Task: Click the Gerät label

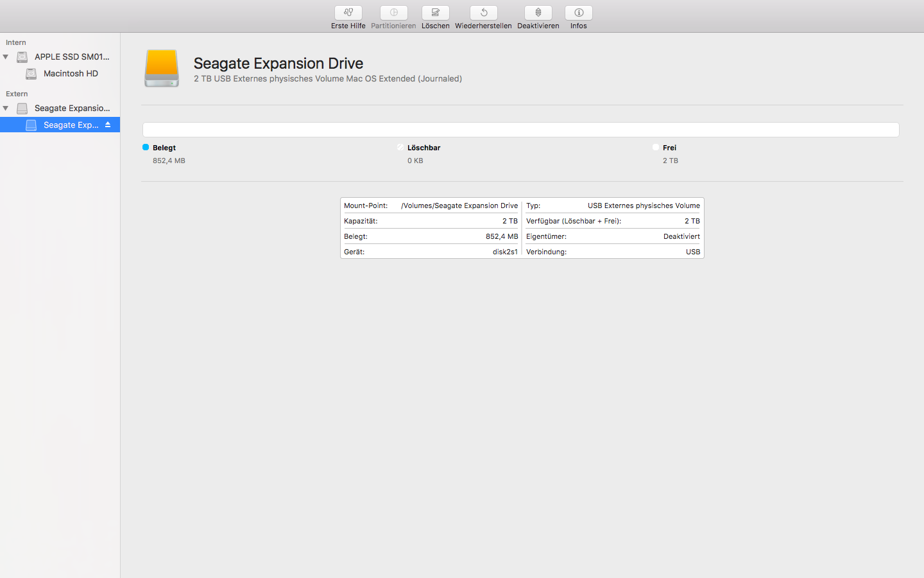Action: click(354, 252)
